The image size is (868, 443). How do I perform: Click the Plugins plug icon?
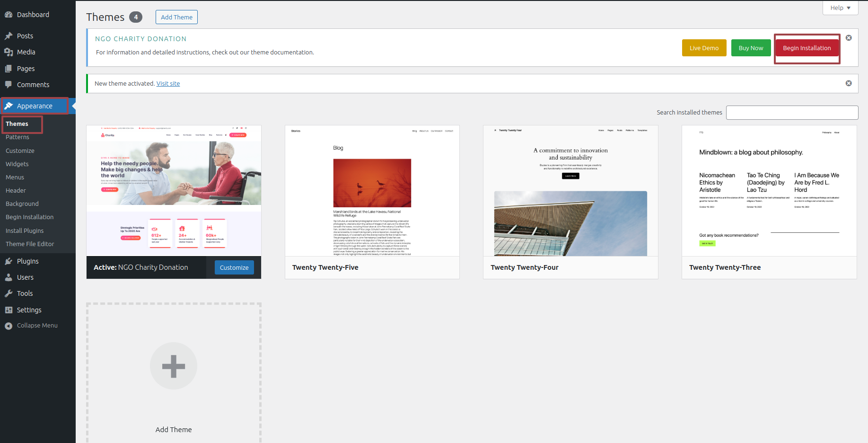(x=9, y=261)
